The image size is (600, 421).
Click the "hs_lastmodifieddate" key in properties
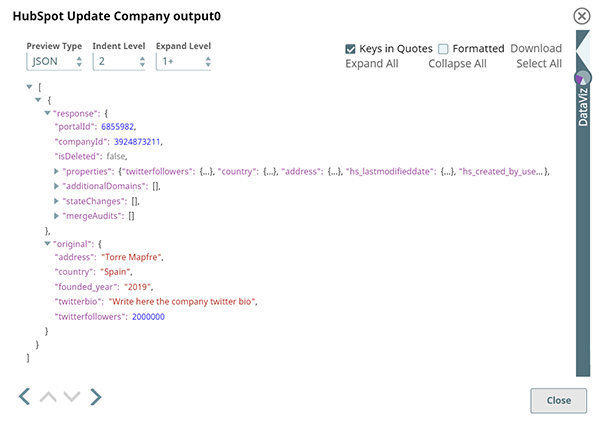click(x=389, y=171)
